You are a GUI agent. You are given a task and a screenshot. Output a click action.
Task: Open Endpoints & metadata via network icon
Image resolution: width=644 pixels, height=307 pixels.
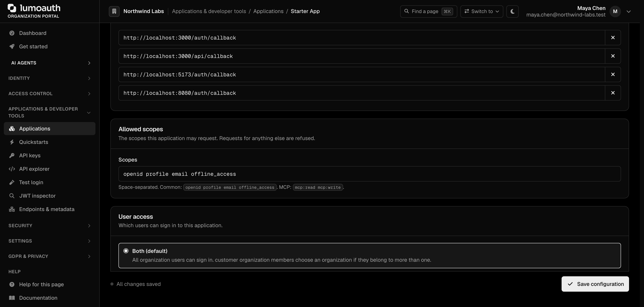coord(12,209)
